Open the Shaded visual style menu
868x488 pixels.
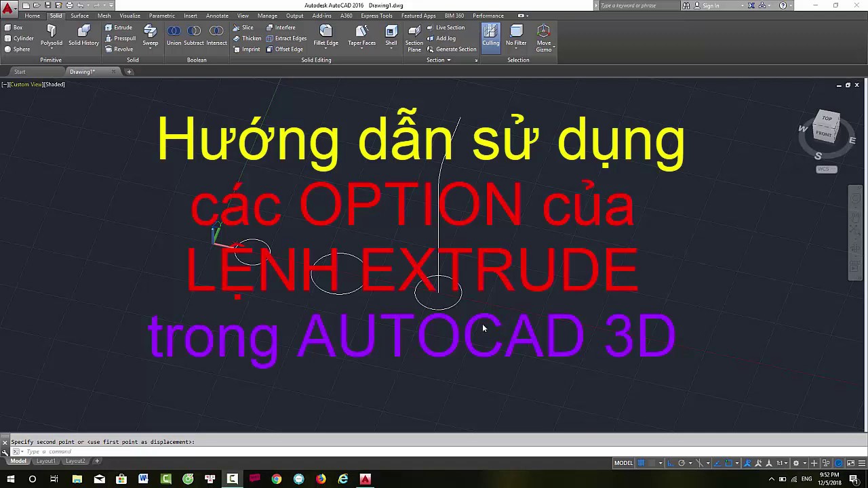(55, 85)
